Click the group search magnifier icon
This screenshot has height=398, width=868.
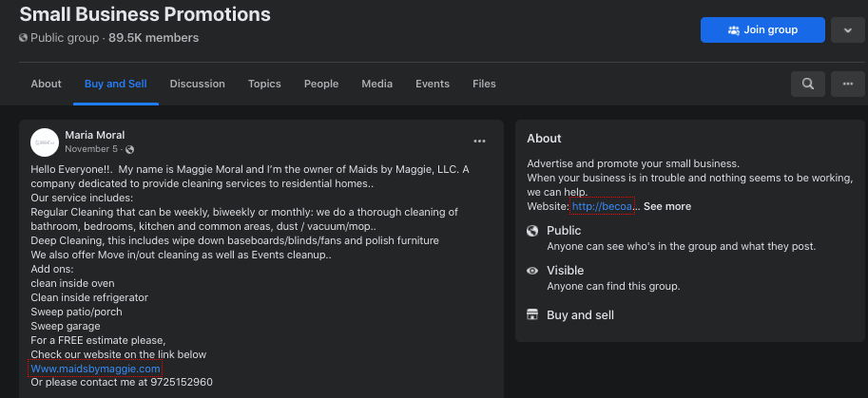[808, 84]
